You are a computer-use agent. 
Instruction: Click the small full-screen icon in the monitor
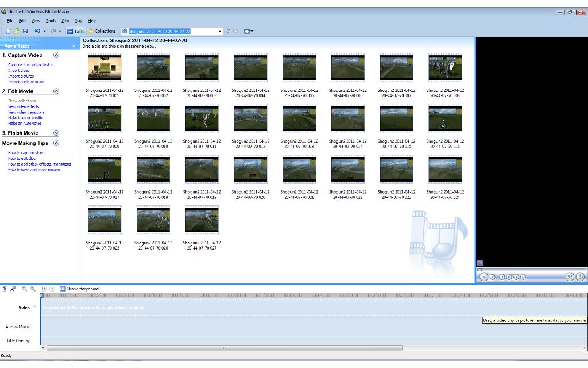pos(480,263)
